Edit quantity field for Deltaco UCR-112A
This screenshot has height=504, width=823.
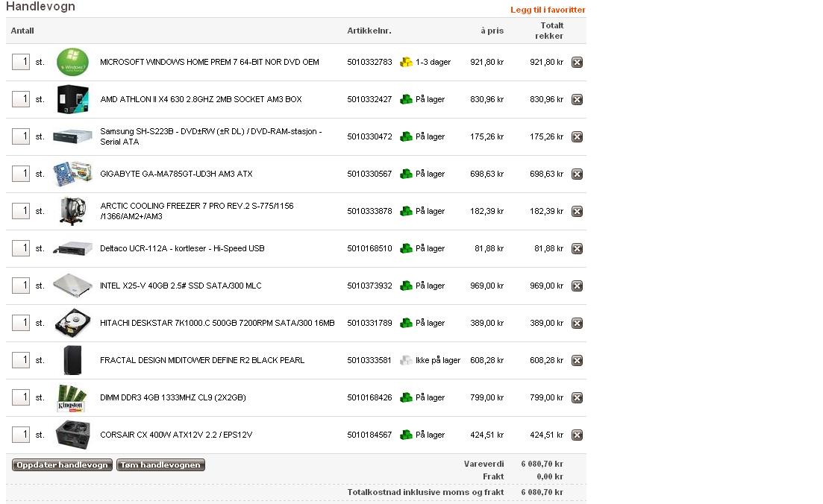point(21,248)
